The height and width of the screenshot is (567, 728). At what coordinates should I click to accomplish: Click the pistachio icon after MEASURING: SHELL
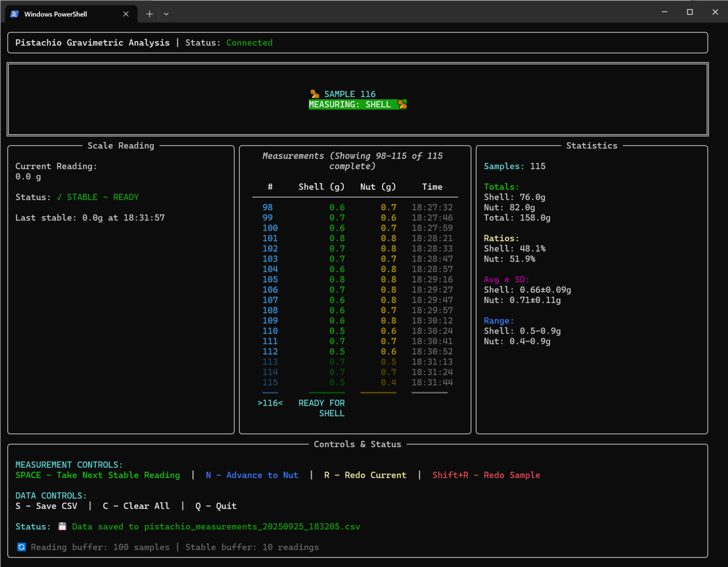coord(402,105)
